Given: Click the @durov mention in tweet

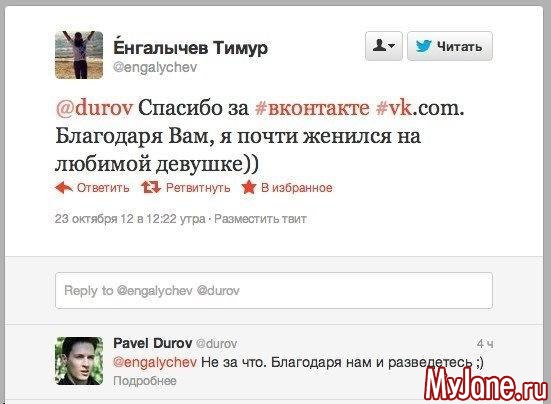Looking at the screenshot, I should [94, 108].
